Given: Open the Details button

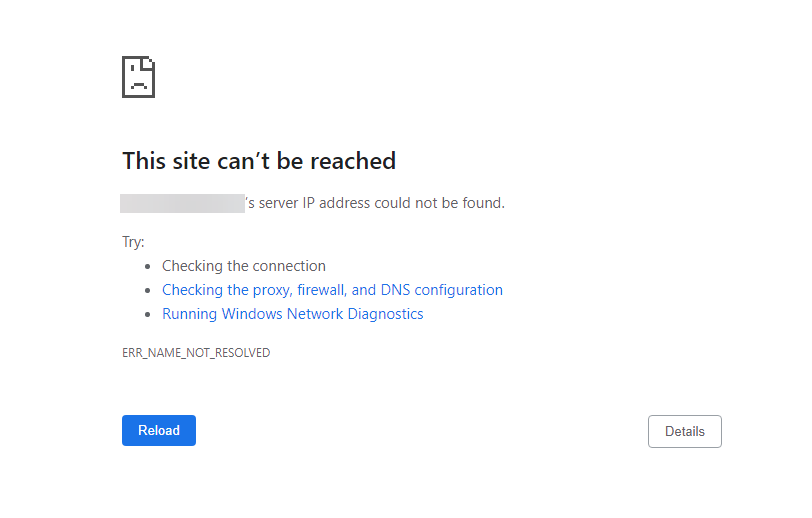Looking at the screenshot, I should pos(684,431).
